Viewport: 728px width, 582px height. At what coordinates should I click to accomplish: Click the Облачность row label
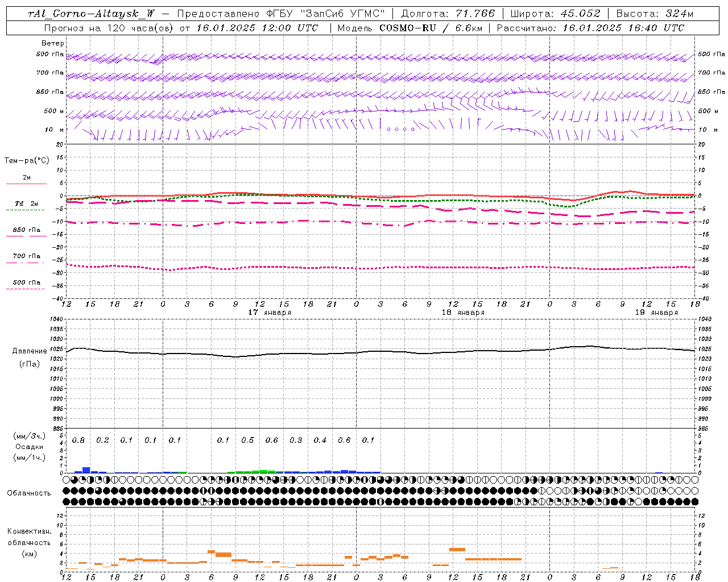coord(29,493)
